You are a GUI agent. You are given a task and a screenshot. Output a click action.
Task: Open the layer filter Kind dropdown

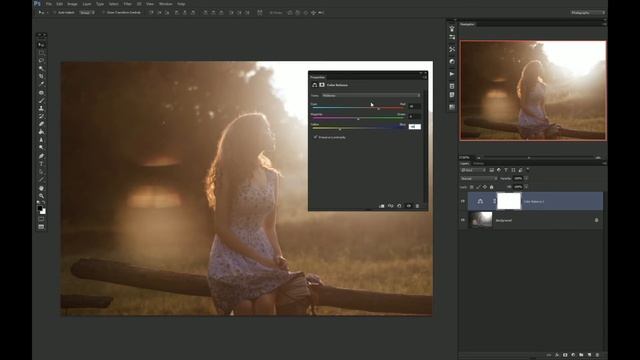473,170
